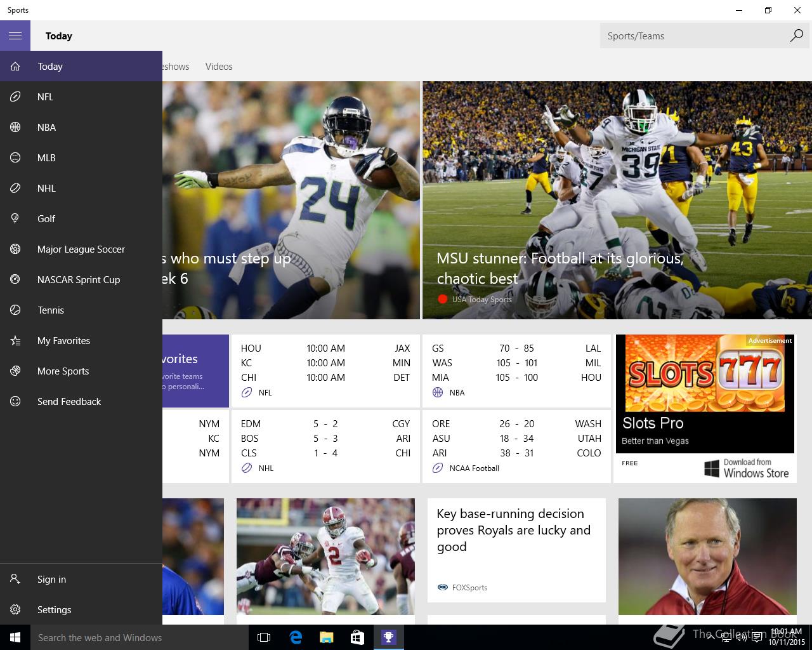
Task: Click the NBA basketball icon in sidebar
Action: tap(15, 128)
